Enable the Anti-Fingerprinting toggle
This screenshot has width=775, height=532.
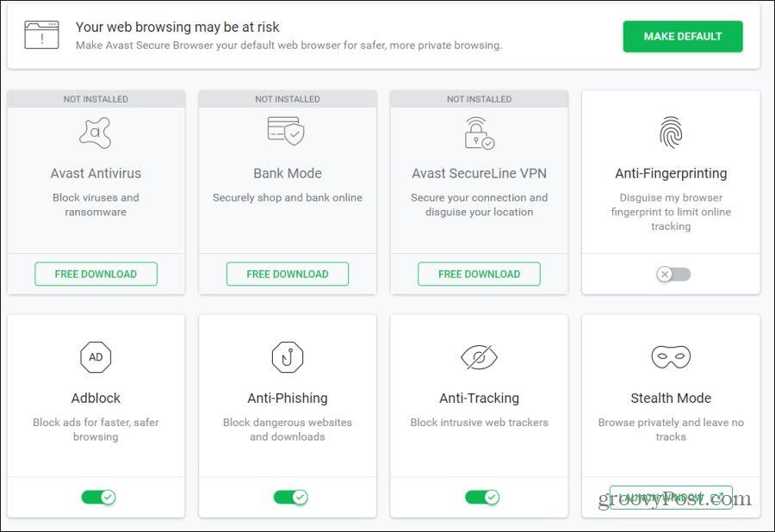673,274
